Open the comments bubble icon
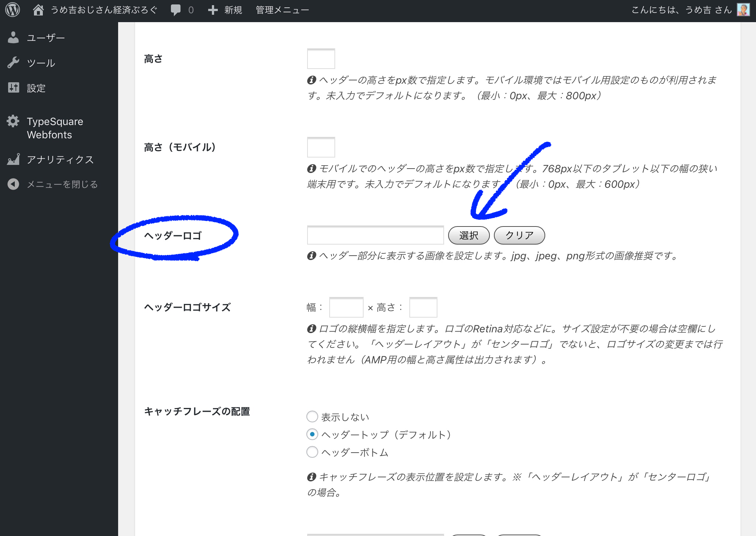This screenshot has width=756, height=536. pyautogui.click(x=176, y=10)
